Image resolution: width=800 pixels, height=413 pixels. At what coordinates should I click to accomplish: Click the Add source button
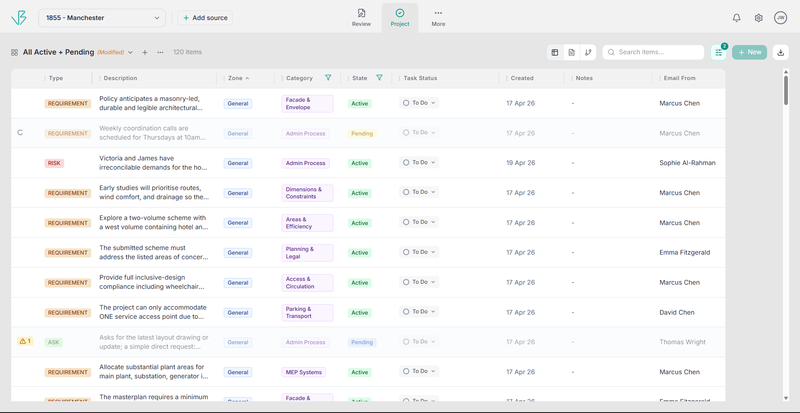point(205,18)
